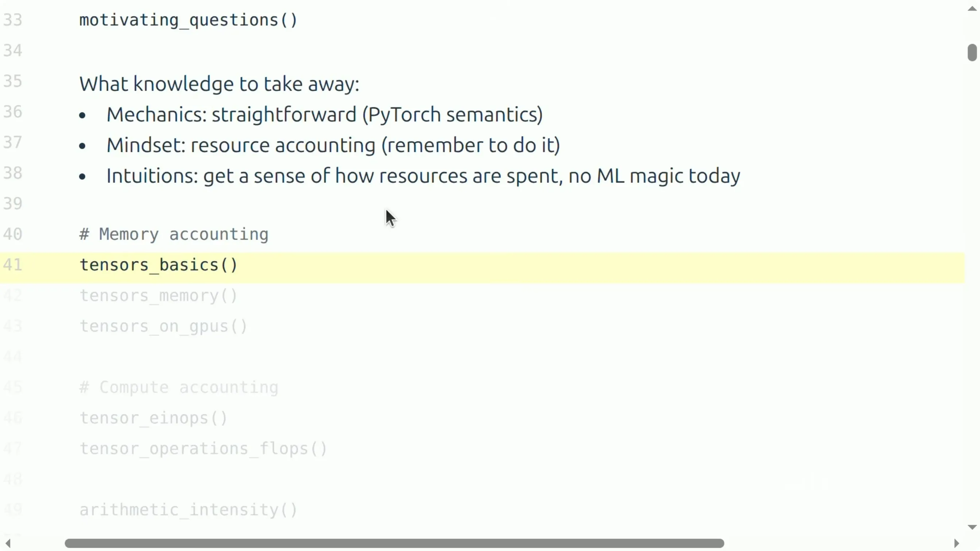Click line number 33 in gutter
980x551 pixels.
pos(12,20)
